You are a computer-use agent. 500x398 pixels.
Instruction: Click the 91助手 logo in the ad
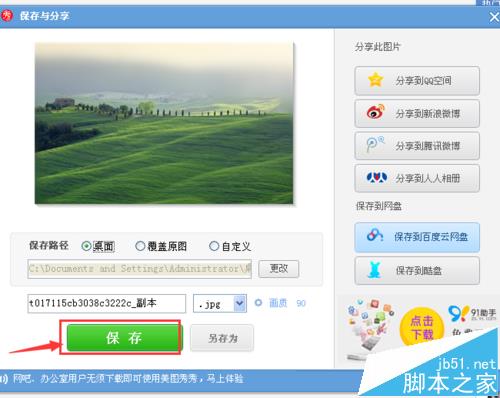point(472,314)
